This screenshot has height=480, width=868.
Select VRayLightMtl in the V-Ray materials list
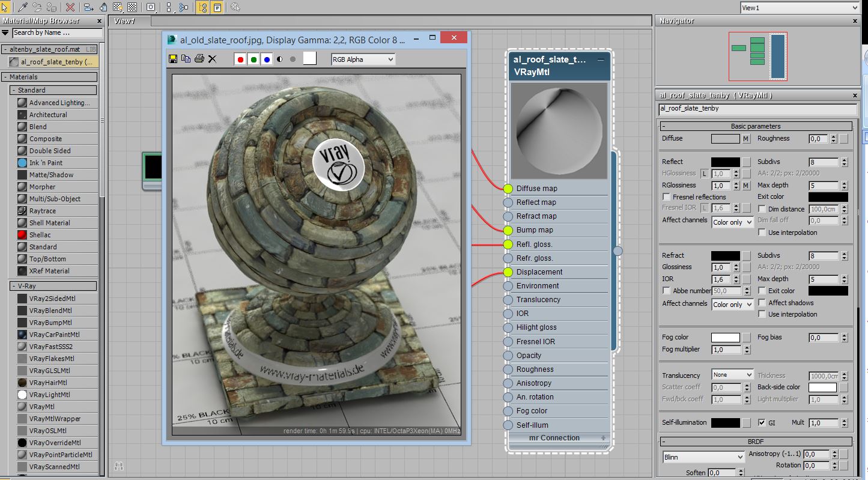(49, 395)
